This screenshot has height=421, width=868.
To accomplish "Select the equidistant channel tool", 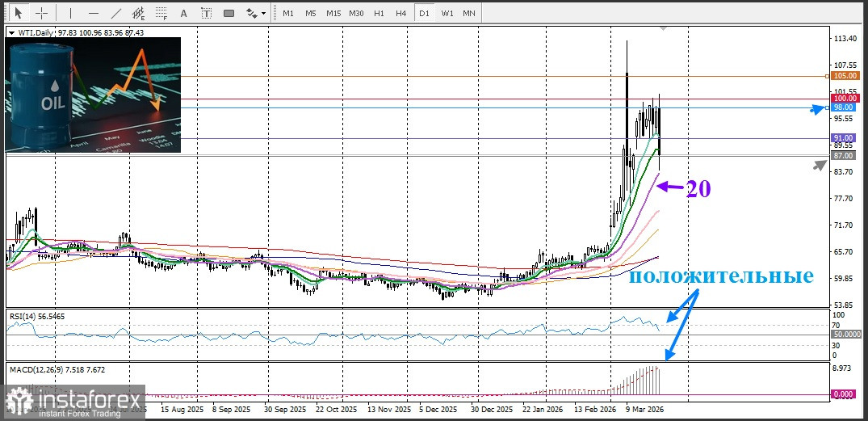I will (139, 13).
